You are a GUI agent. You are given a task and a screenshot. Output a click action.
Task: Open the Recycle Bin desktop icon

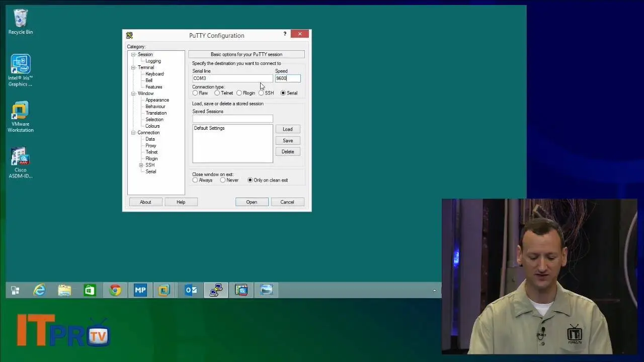click(x=21, y=22)
